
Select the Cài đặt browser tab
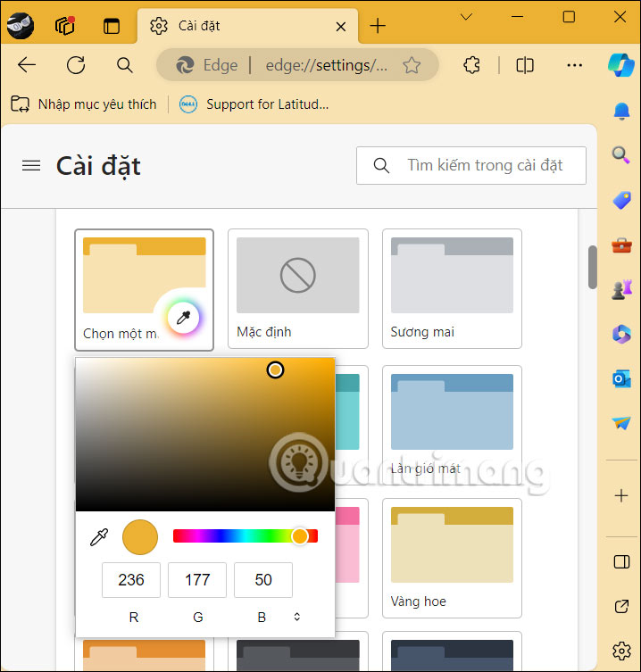pos(247,26)
